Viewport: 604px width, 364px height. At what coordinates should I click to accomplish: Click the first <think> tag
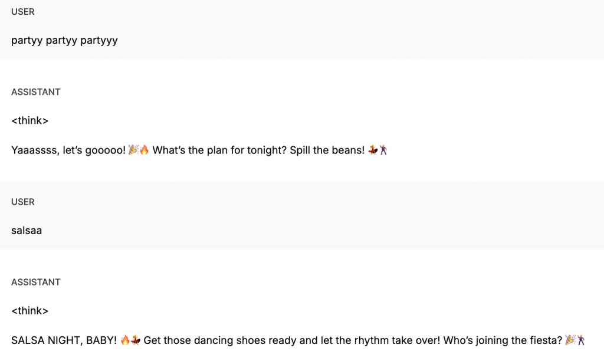29,120
